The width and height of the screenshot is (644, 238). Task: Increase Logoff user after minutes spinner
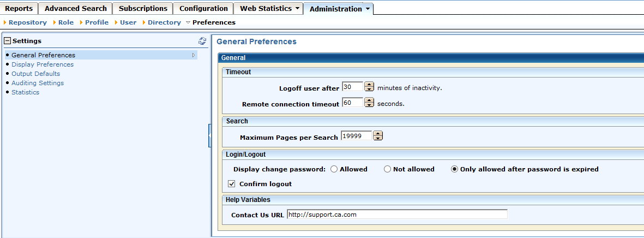coord(369,85)
